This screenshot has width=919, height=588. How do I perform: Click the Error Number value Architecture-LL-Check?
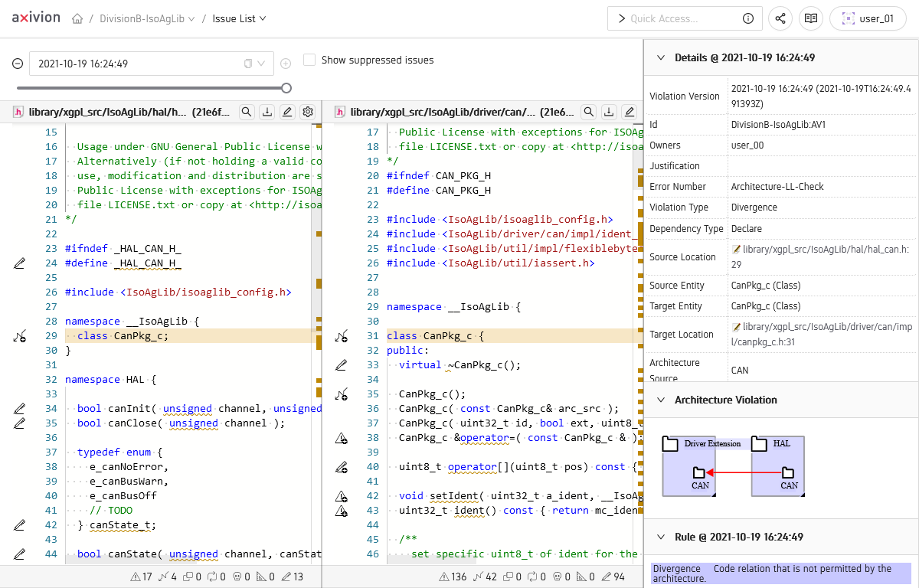(777, 187)
